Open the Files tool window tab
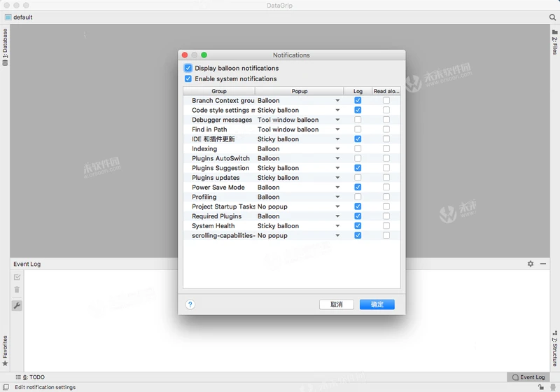Viewport: 560px width, 392px height. point(554,42)
